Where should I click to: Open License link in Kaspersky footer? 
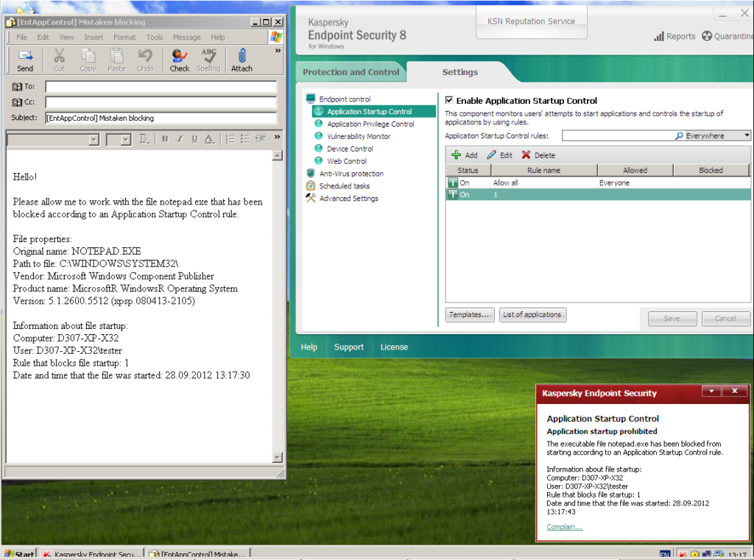(394, 347)
